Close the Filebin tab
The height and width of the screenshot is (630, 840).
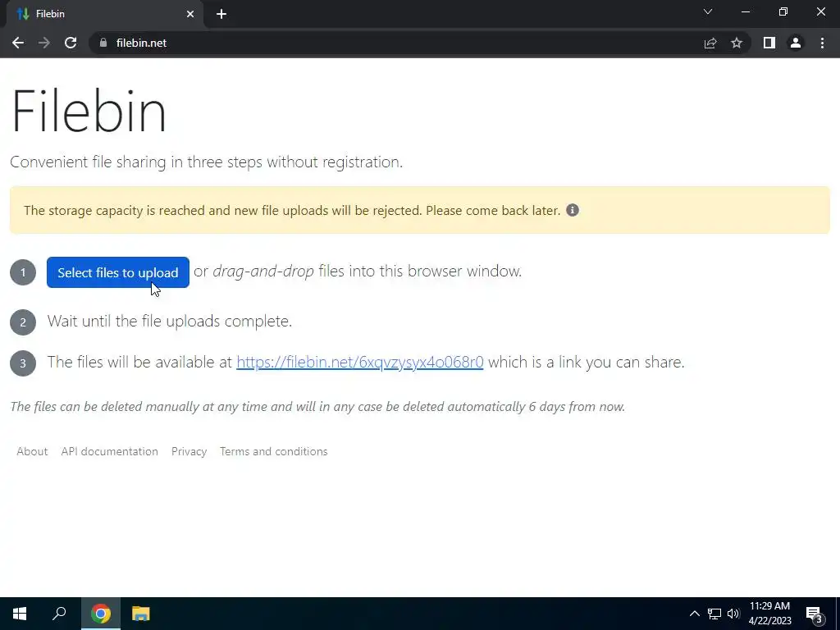[190, 14]
